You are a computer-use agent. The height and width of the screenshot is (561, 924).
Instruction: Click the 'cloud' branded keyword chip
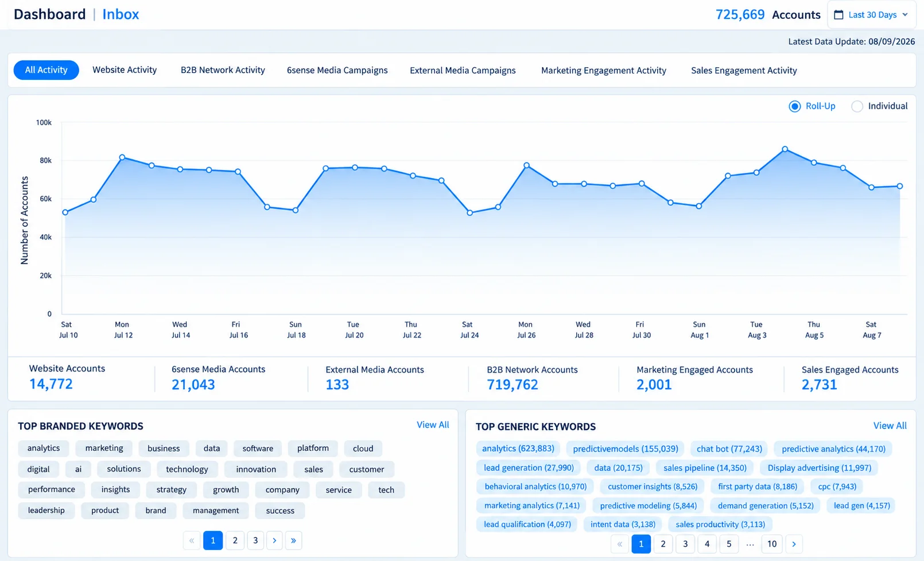pos(363,448)
